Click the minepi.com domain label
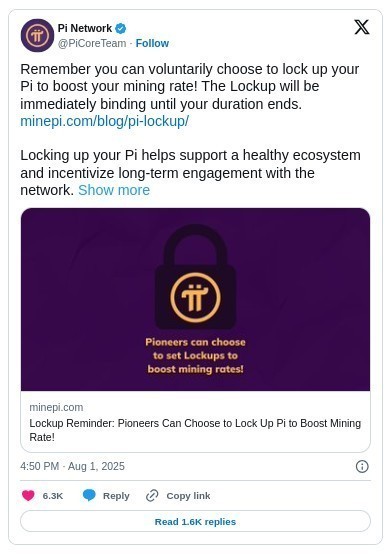 click(56, 407)
